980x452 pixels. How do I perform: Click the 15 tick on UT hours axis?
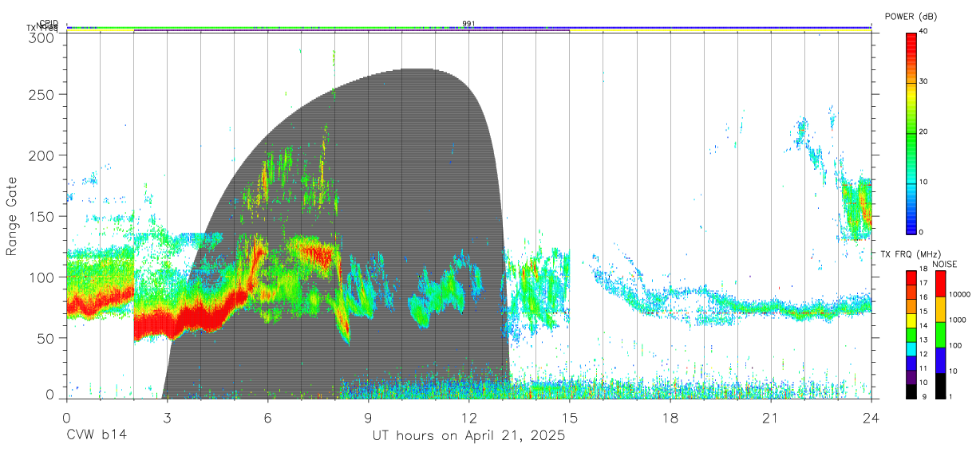[570, 418]
